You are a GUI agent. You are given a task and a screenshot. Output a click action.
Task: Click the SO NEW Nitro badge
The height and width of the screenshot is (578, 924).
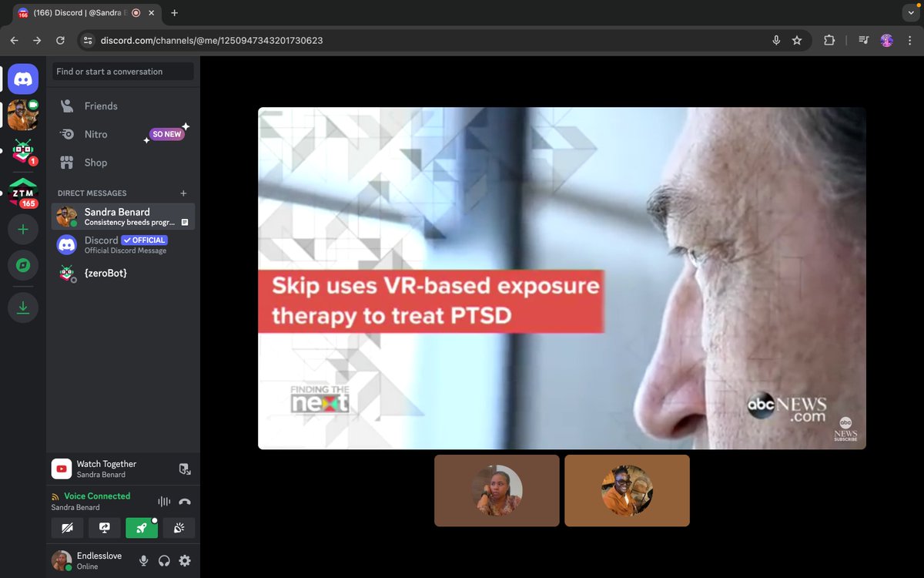[167, 134]
